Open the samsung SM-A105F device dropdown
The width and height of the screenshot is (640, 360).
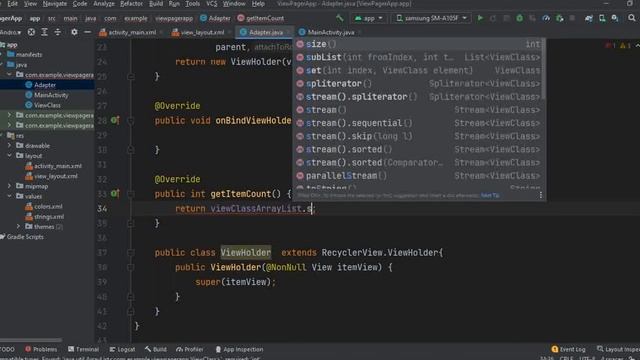pos(432,18)
